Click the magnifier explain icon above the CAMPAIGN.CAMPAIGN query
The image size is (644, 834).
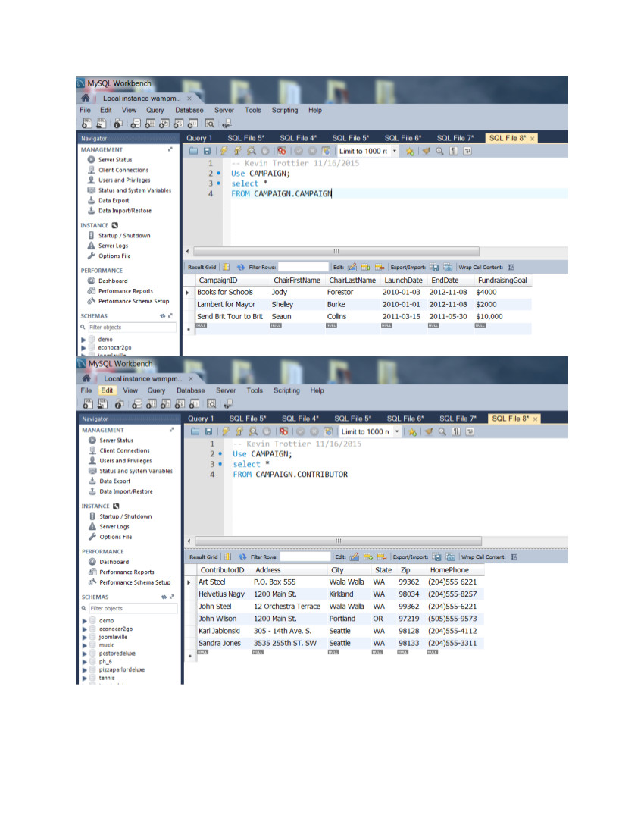[251, 151]
